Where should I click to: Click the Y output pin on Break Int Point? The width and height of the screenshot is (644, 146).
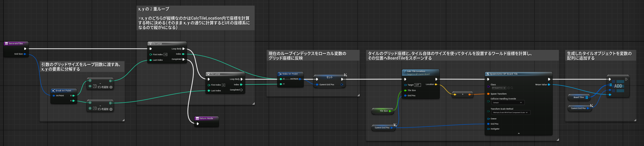(x=73, y=101)
